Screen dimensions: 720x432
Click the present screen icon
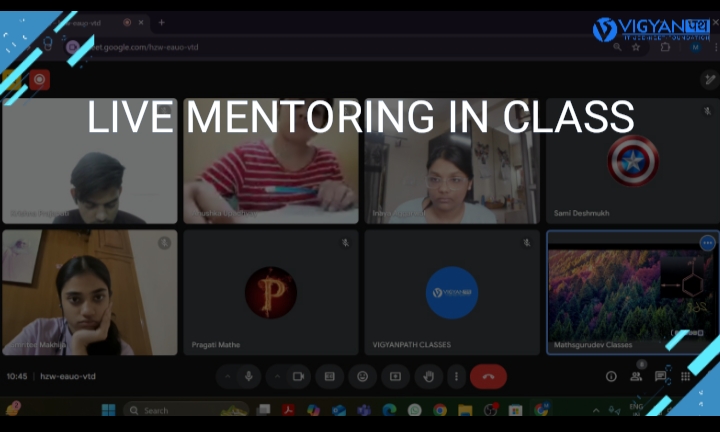[x=395, y=376]
